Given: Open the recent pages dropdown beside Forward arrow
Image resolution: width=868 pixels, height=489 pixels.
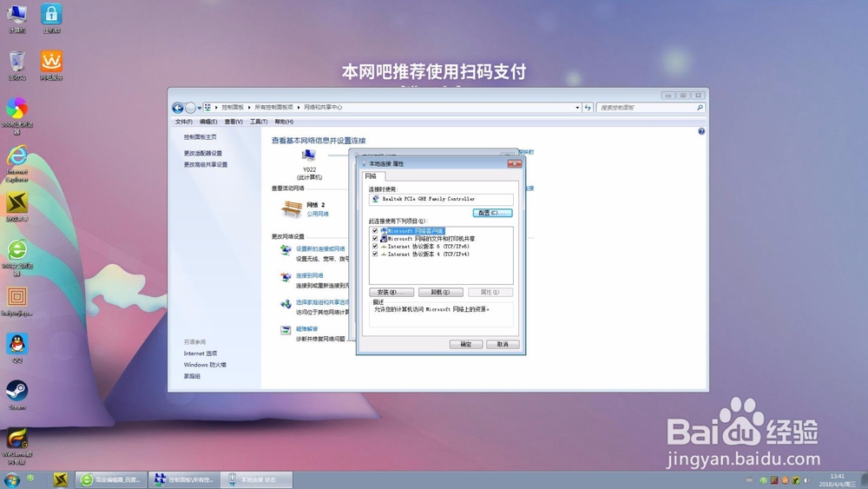Looking at the screenshot, I should [200, 108].
